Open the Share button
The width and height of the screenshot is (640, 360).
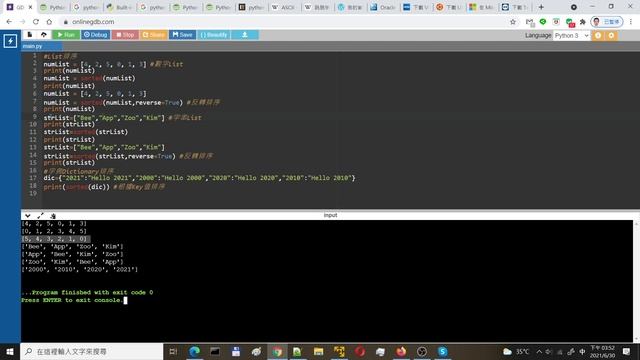(153, 35)
